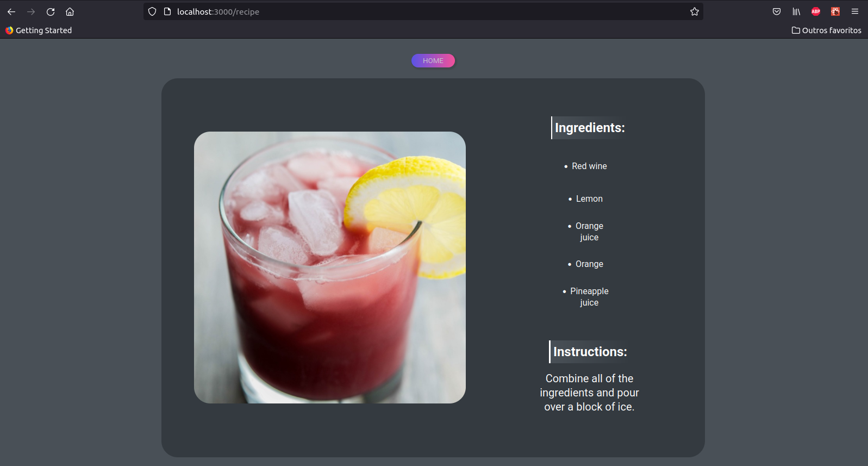The image size is (868, 466).
Task: Open the red extension icon beside ABP
Action: point(835,11)
